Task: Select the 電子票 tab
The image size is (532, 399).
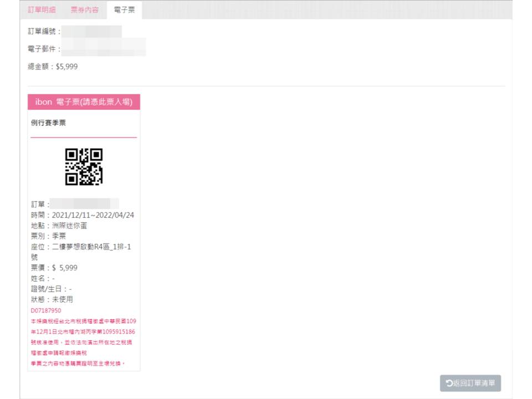Action: [124, 10]
